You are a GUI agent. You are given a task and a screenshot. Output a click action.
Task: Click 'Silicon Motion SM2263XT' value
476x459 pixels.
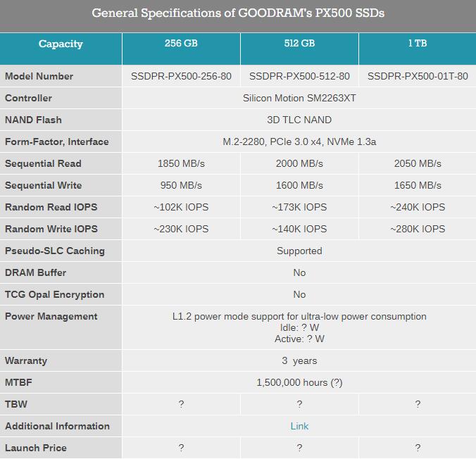pyautogui.click(x=299, y=98)
